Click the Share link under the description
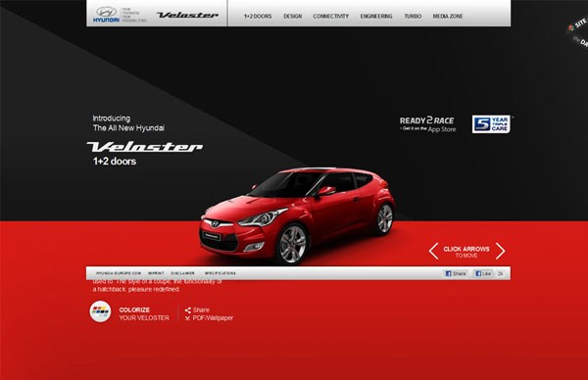Viewport: 588px width, 380px height. (x=201, y=309)
